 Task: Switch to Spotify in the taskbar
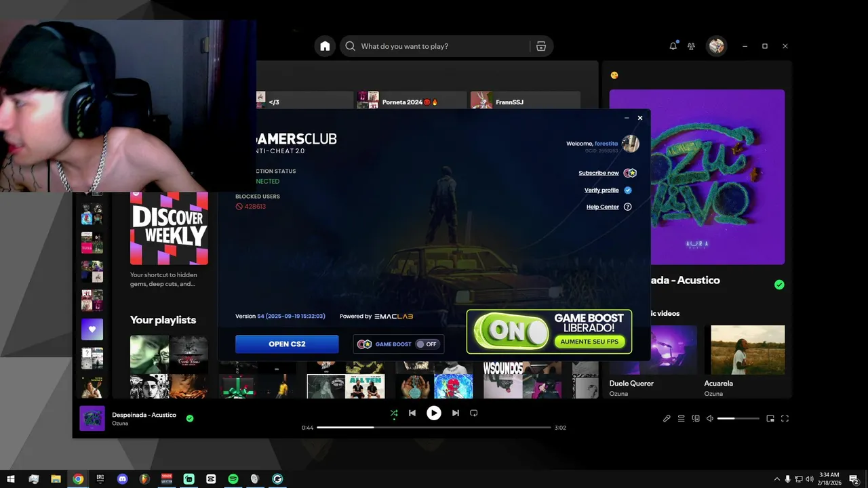[233, 479]
